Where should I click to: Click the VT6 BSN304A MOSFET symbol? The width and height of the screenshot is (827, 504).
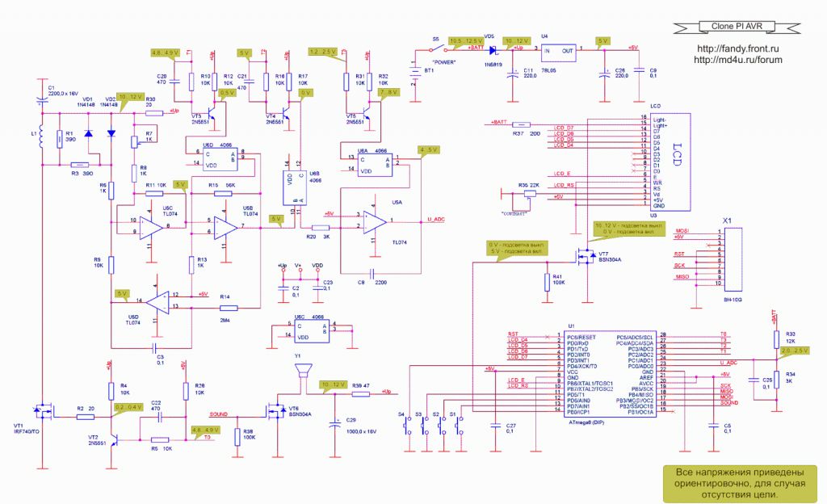275,410
